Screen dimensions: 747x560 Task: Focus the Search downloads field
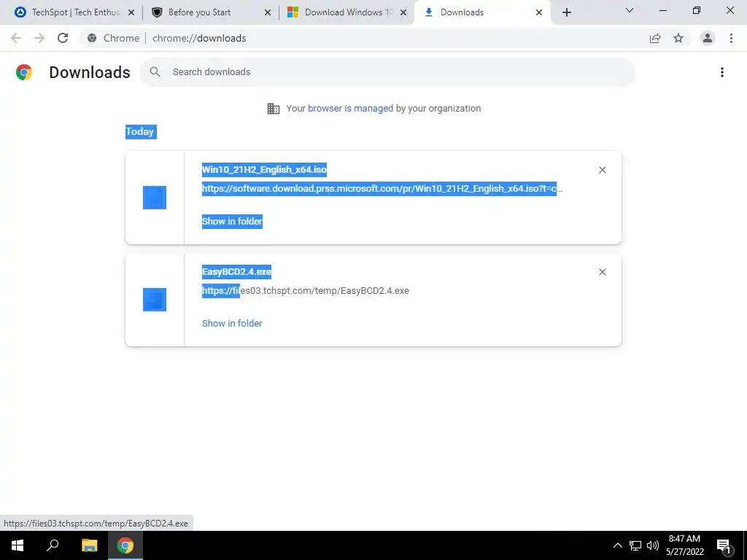click(387, 72)
